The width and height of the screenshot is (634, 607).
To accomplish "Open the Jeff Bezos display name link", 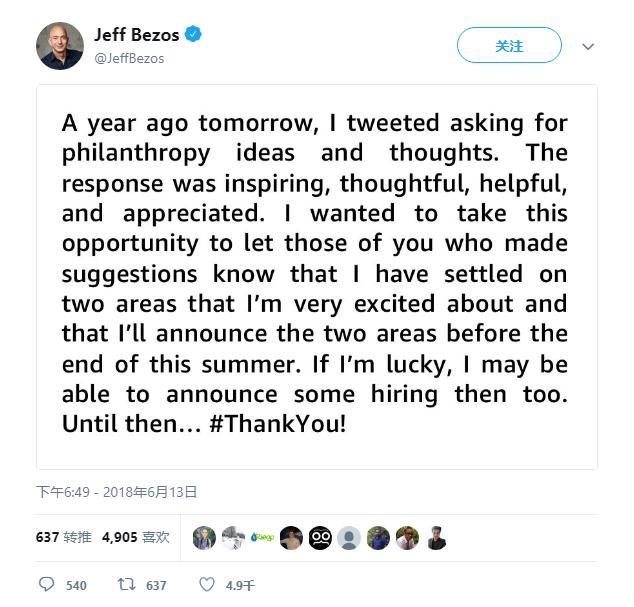I will (x=137, y=36).
